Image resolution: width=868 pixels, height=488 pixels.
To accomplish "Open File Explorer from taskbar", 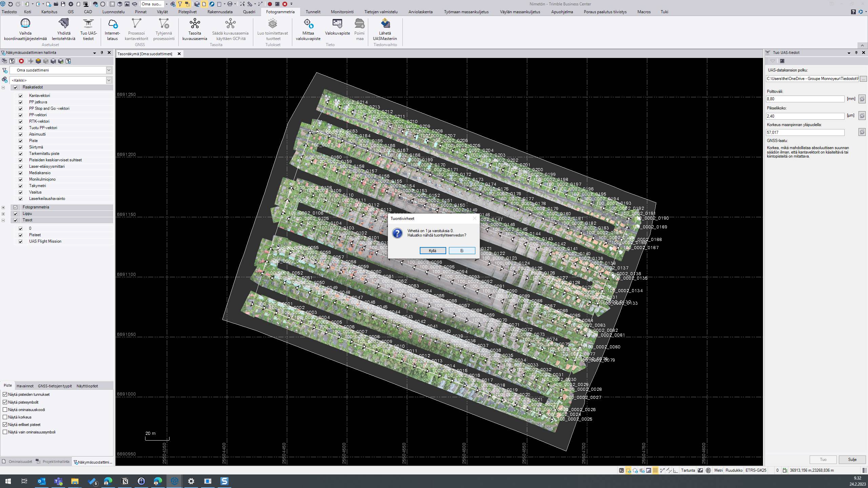I will click(x=75, y=481).
